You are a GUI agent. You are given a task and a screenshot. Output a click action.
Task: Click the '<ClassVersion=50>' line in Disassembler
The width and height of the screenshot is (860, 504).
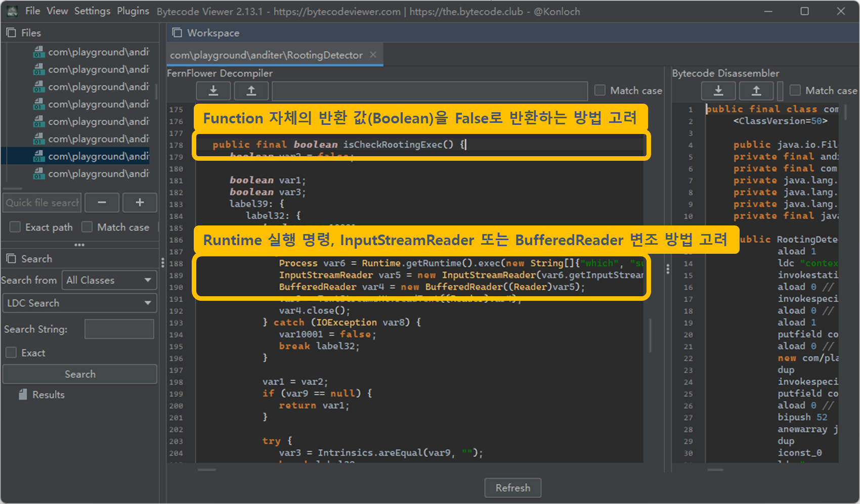[x=780, y=121]
